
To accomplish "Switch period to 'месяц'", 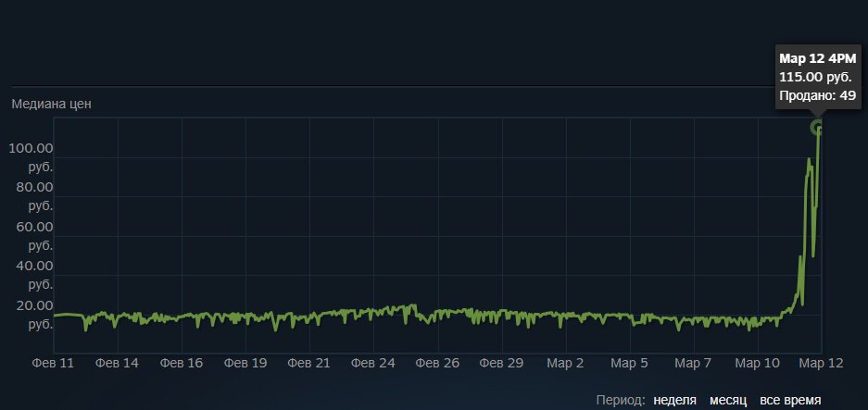I will (x=728, y=400).
